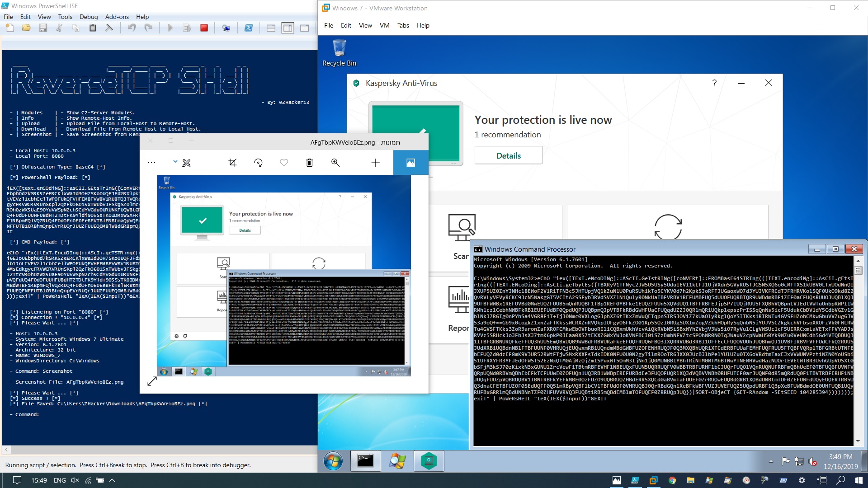Click the crop tool in Photos
The image size is (868, 488).
[x=232, y=163]
